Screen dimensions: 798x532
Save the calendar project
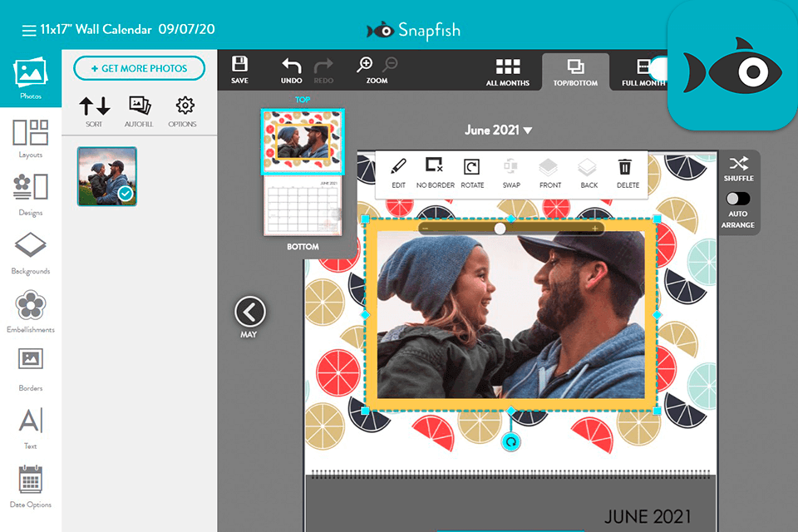coord(239,70)
